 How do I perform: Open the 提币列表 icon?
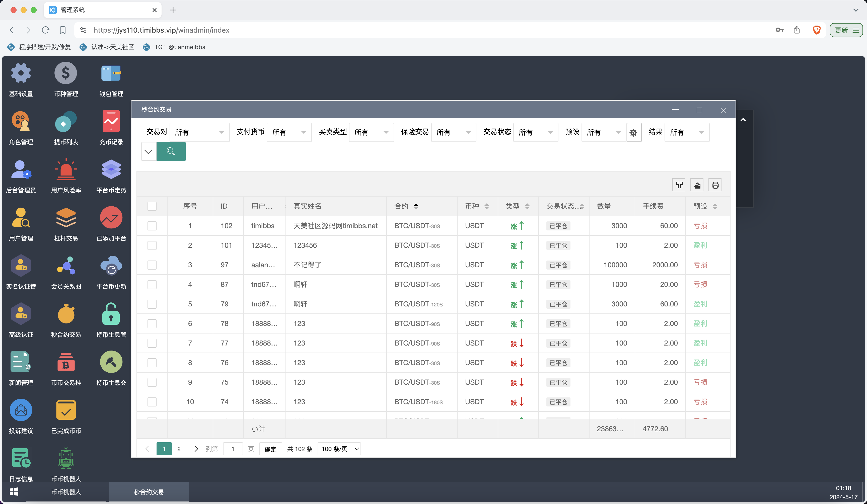pos(66,121)
